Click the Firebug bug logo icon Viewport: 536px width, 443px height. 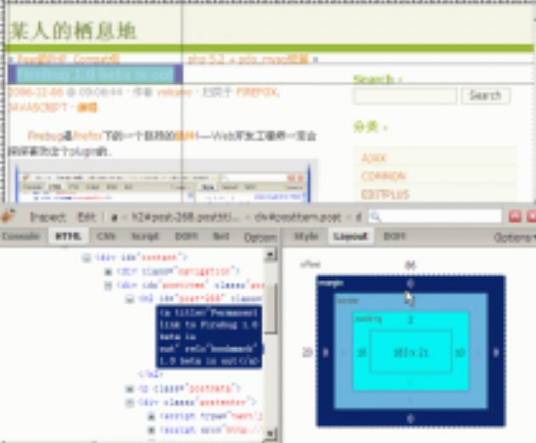point(8,216)
